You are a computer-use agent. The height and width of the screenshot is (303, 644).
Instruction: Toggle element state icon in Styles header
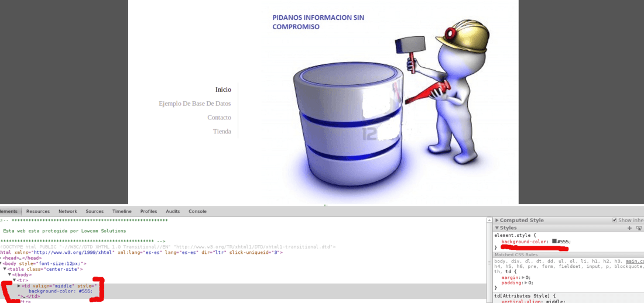(x=639, y=228)
